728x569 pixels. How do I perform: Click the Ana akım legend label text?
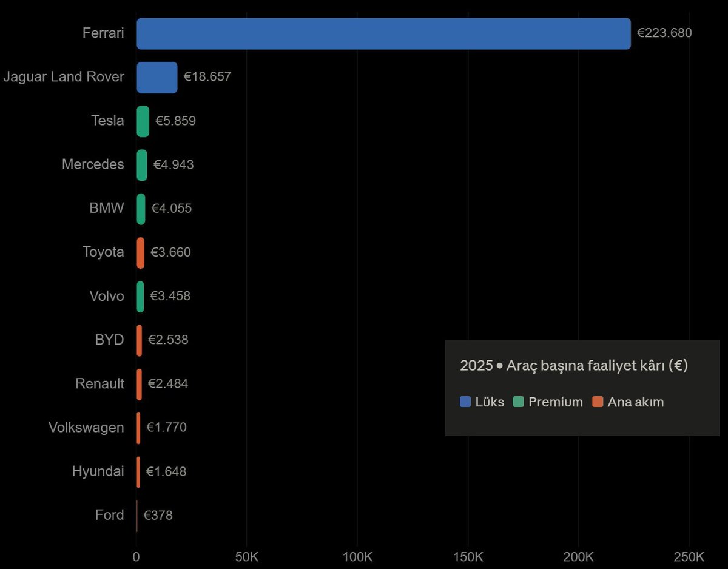point(636,402)
